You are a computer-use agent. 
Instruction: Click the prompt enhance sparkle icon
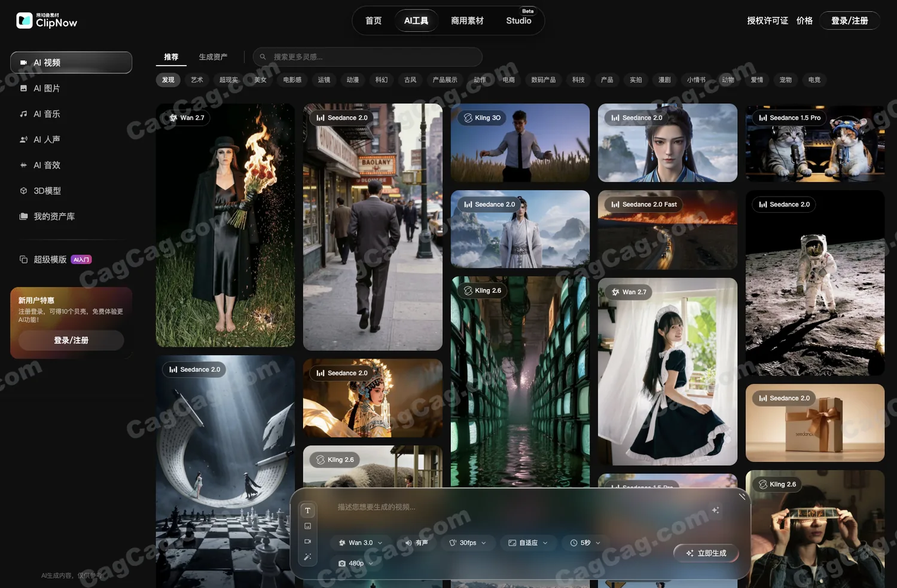(x=715, y=510)
